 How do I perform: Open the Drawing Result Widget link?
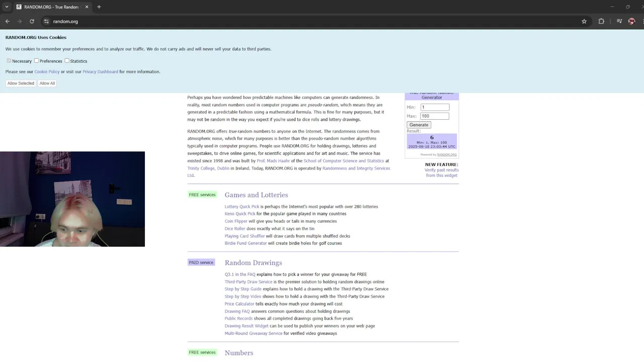(x=247, y=326)
